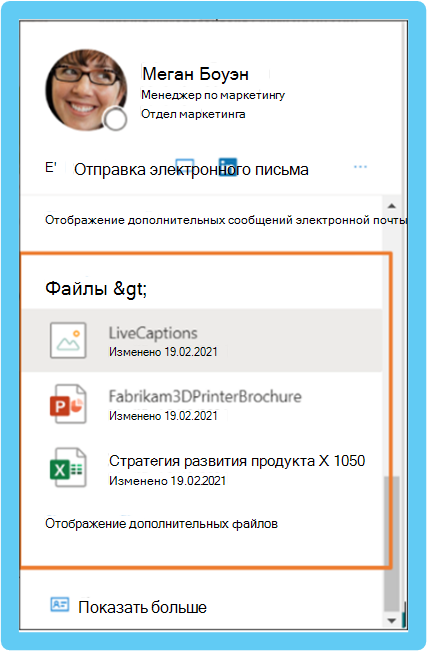
Task: Select Изменено date under Стратегия развития продукта
Action: pos(168,481)
